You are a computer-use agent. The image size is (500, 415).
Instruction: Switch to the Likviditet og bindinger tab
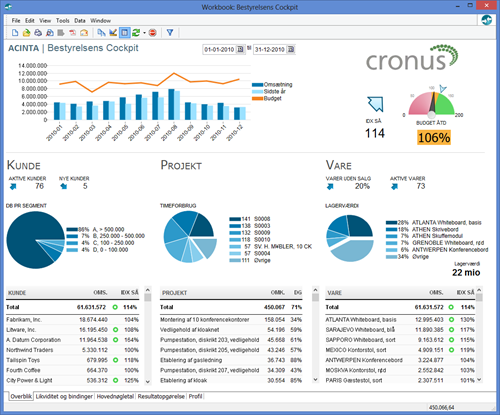[x=64, y=396]
